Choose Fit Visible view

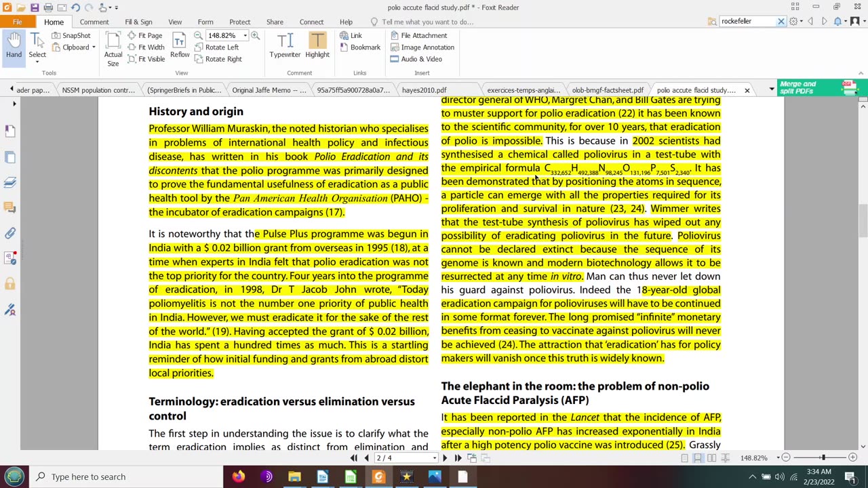tap(146, 59)
